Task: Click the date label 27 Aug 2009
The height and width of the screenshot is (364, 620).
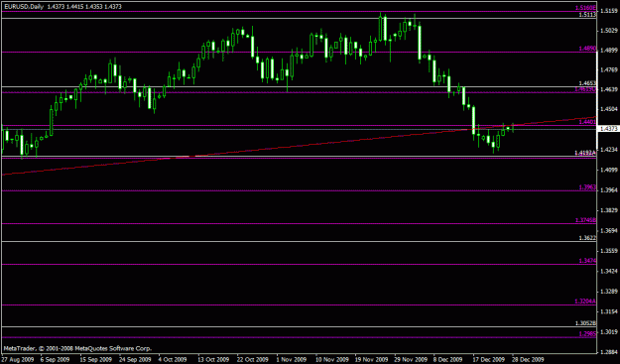Action: click(x=18, y=360)
